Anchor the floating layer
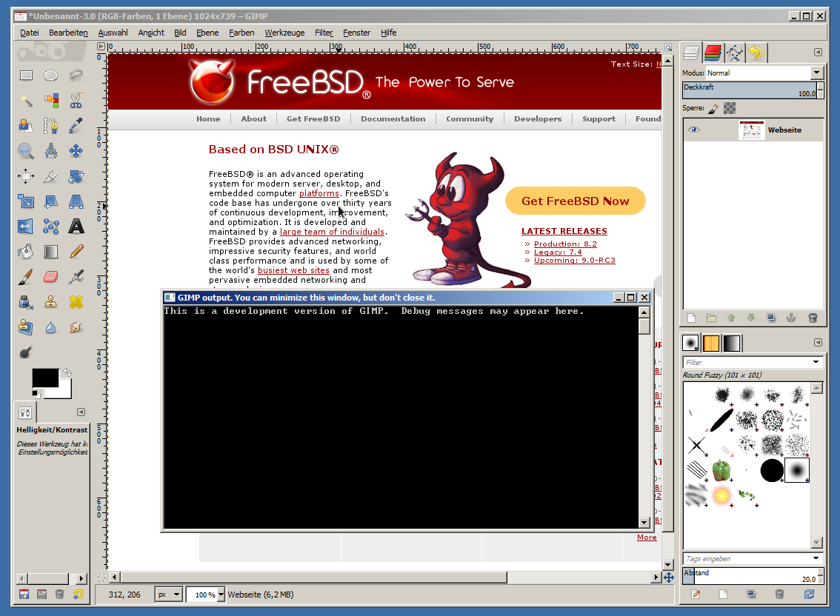Image resolution: width=840 pixels, height=616 pixels. coord(791,318)
